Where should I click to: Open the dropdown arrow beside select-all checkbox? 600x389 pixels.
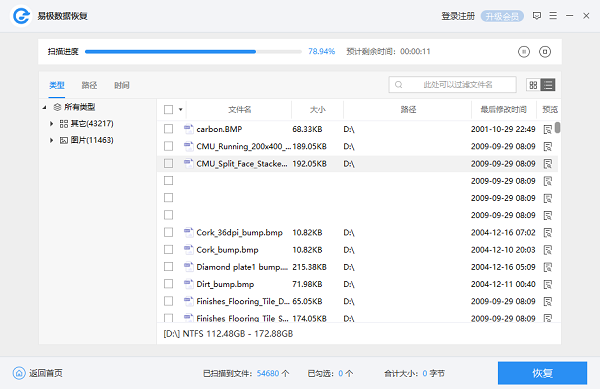point(181,110)
